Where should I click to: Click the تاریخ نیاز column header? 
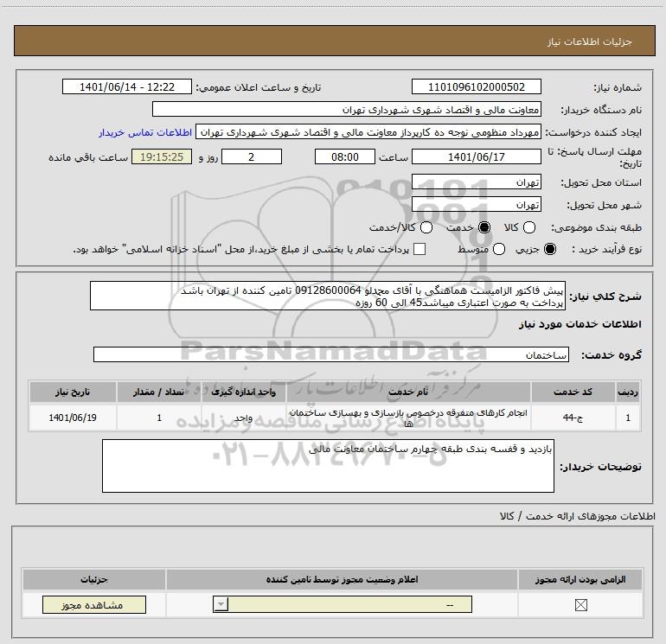73,392
